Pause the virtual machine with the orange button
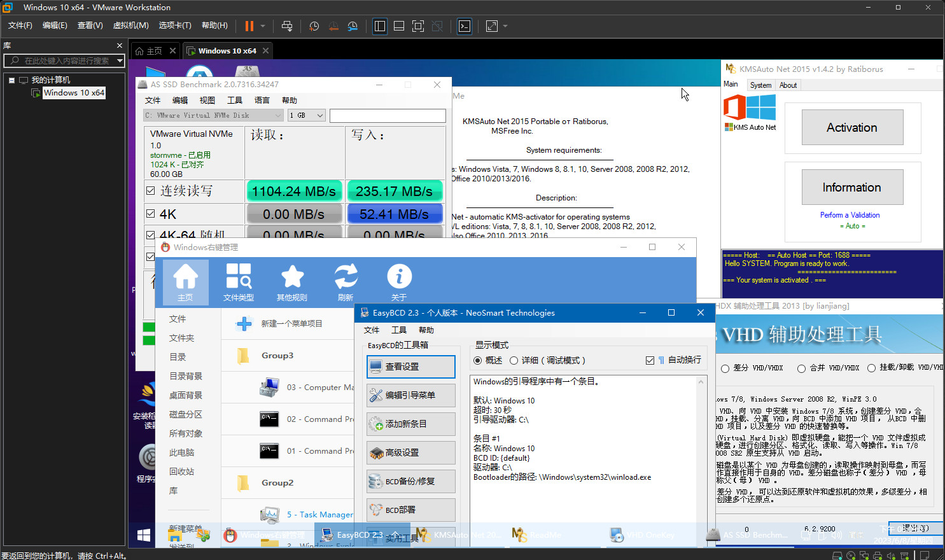This screenshot has width=945, height=560. pyautogui.click(x=249, y=26)
